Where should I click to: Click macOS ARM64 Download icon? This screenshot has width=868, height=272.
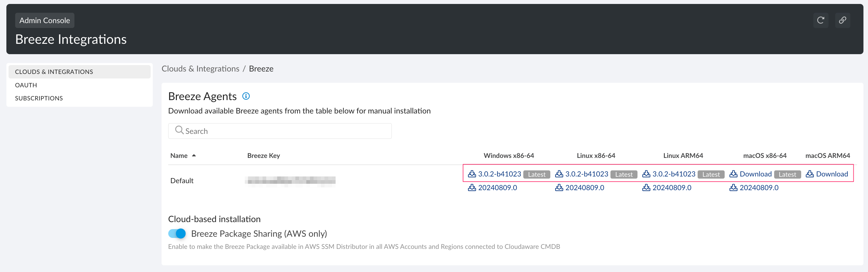[809, 174]
